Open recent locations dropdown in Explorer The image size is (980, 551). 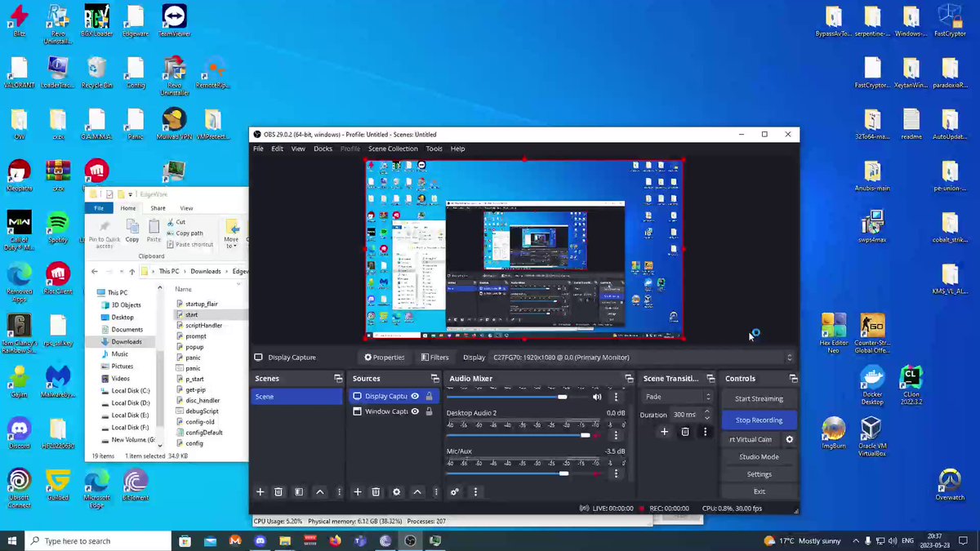tap(122, 271)
